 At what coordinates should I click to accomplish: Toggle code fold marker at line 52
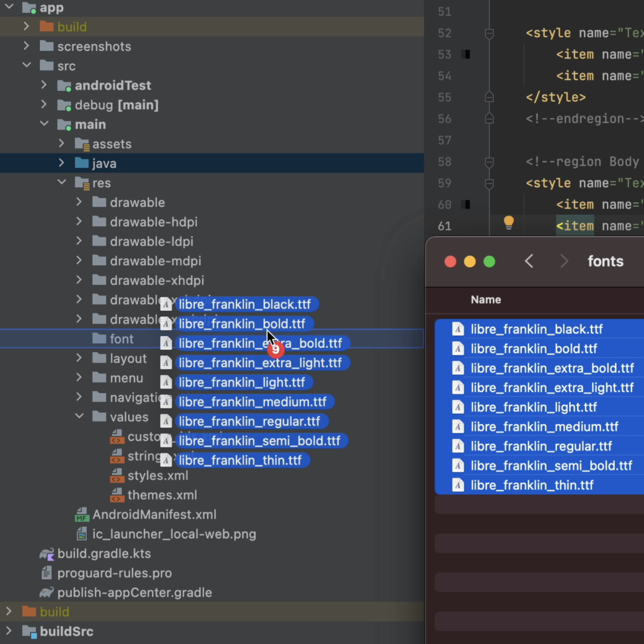point(489,33)
